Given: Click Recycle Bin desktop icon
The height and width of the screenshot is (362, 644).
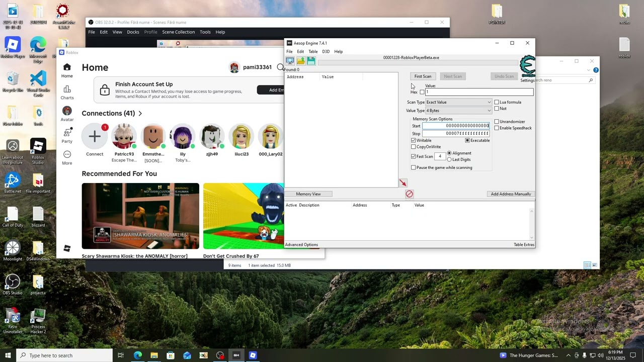Looking at the screenshot, I should pyautogui.click(x=13, y=81).
